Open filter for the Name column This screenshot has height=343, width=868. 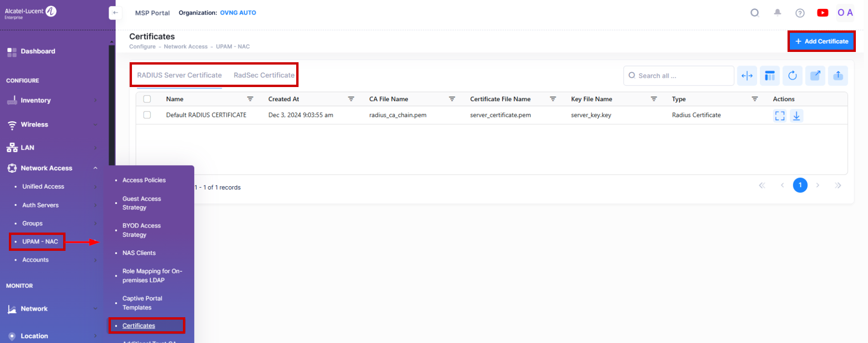tap(250, 99)
